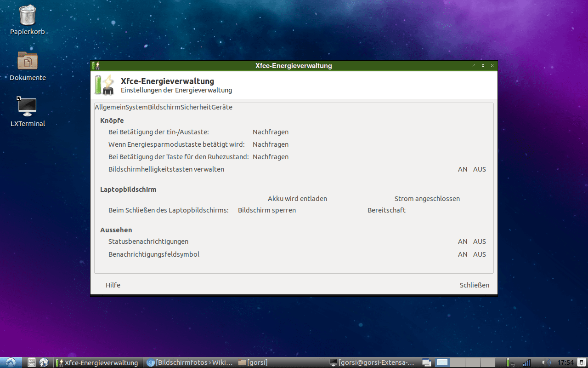The width and height of the screenshot is (588, 368).
Task: Select the highlighted workspace in the pager
Action: pos(443,362)
